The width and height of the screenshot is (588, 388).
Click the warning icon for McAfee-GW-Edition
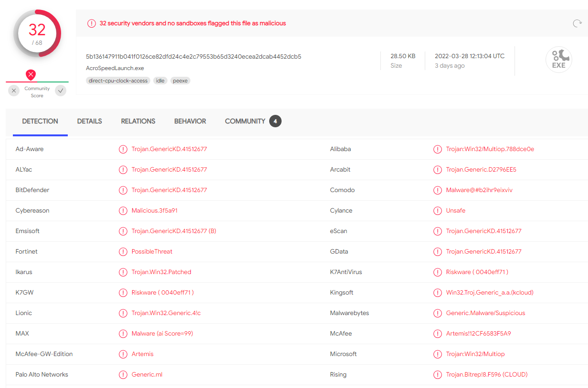[123, 354]
